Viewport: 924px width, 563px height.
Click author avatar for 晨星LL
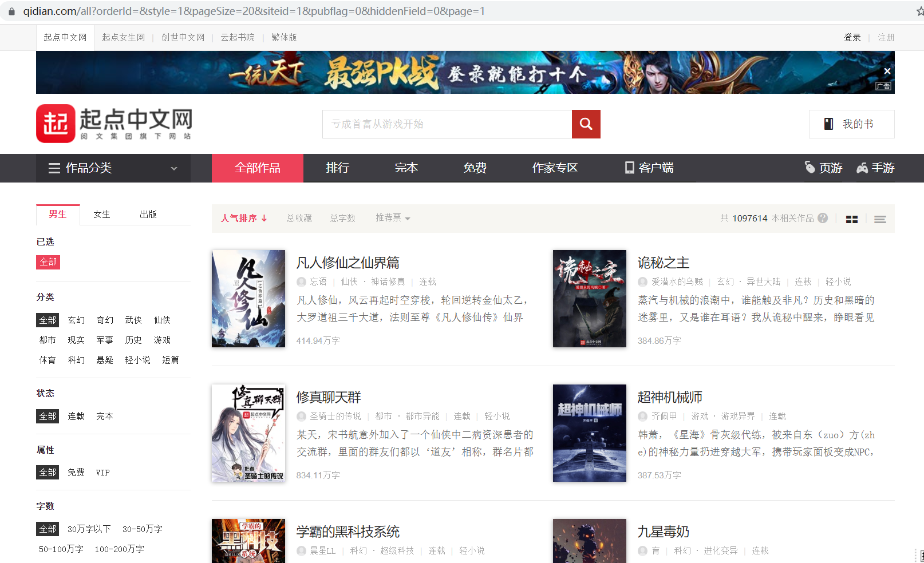pos(301,550)
